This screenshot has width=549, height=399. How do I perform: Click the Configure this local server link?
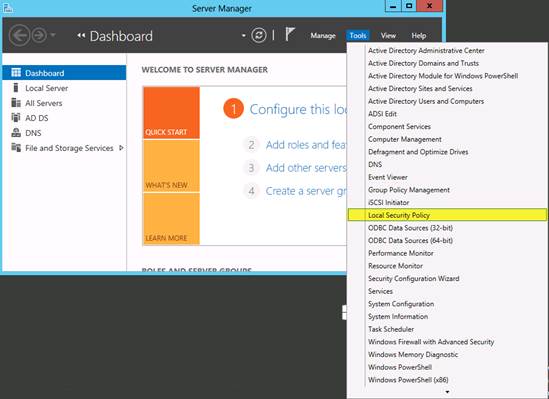(298, 110)
